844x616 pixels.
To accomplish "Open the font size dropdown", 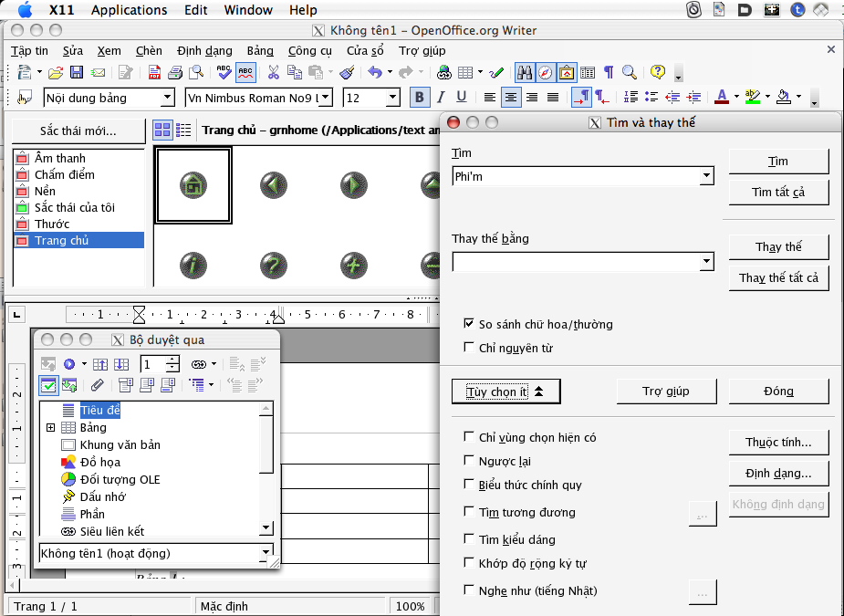I will 393,98.
